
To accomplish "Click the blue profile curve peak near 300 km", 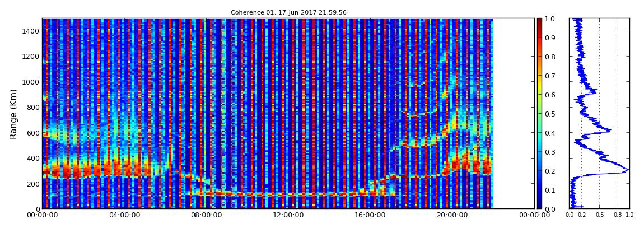I will coord(628,169).
